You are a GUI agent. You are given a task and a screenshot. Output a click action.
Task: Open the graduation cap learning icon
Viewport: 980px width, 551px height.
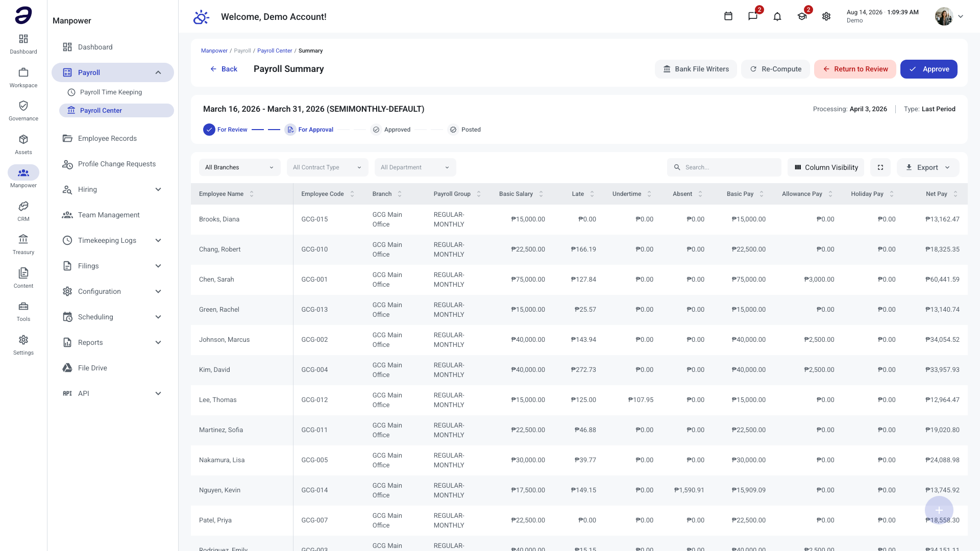click(802, 16)
